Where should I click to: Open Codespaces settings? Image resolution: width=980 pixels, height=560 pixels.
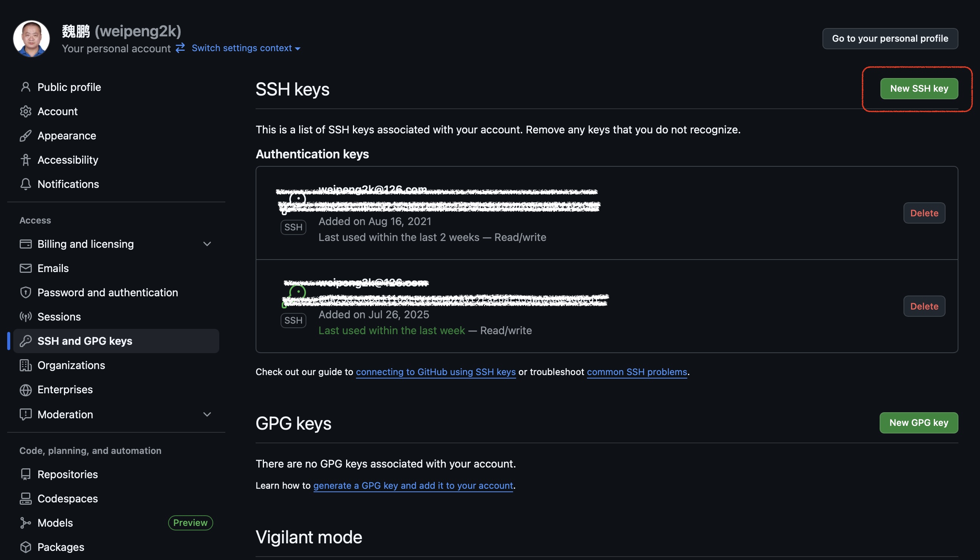(x=116, y=499)
